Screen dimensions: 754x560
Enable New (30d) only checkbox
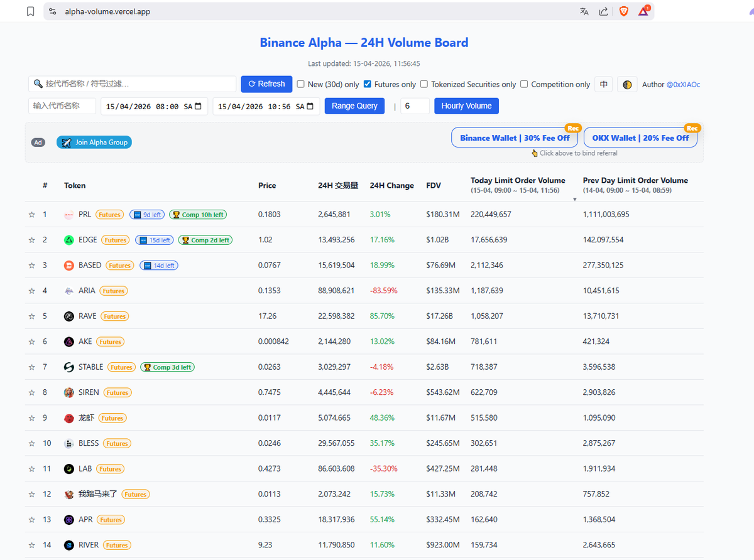coord(300,84)
